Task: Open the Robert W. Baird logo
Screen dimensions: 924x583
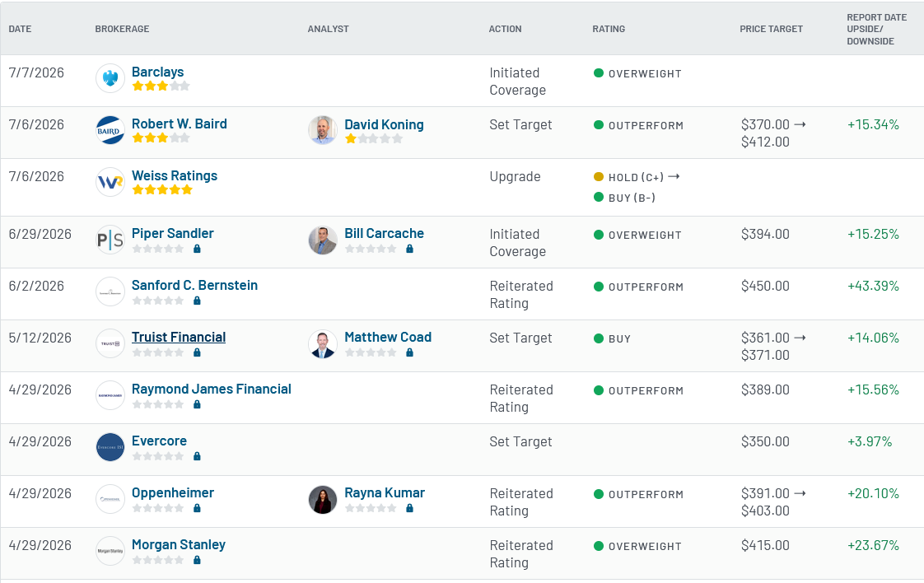Action: tap(110, 130)
